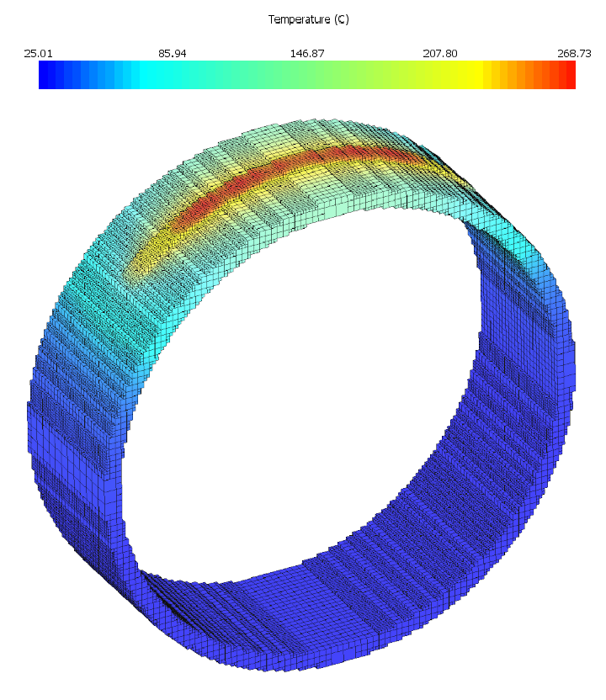The height and width of the screenshot is (700, 606).
Task: Click the 146.87 scale label
Action: coord(307,54)
